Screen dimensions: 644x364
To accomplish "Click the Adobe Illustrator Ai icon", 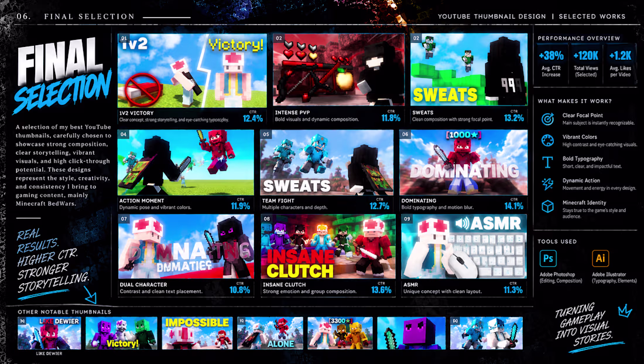I will [x=600, y=258].
